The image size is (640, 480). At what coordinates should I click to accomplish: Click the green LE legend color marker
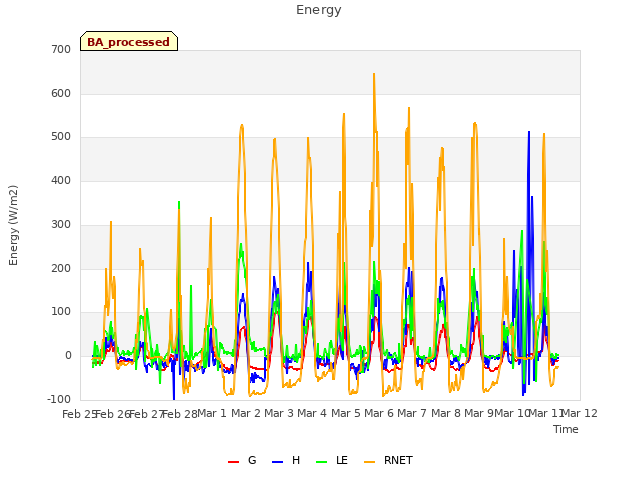(322, 462)
